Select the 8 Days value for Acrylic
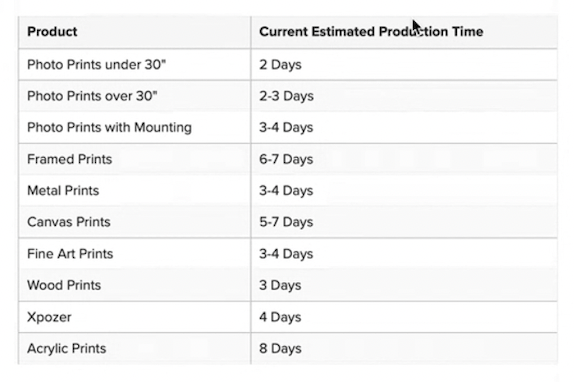The width and height of the screenshot is (574, 382). 280,349
